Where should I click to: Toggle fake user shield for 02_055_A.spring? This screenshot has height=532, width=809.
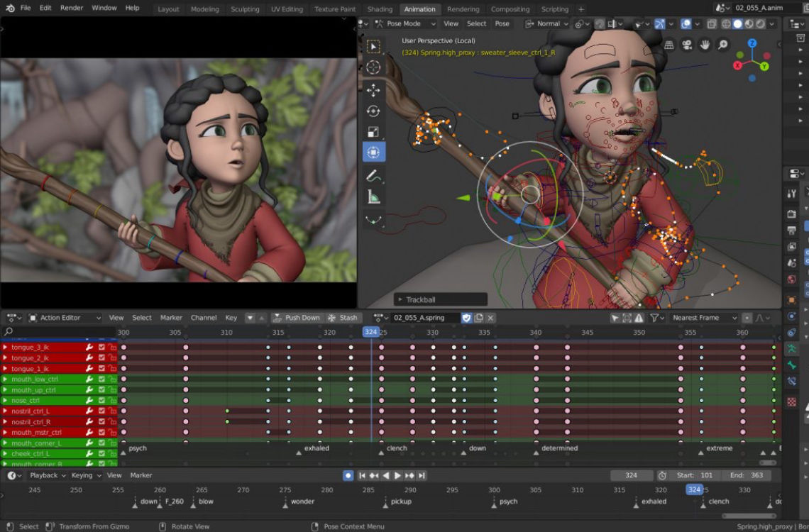pyautogui.click(x=466, y=318)
